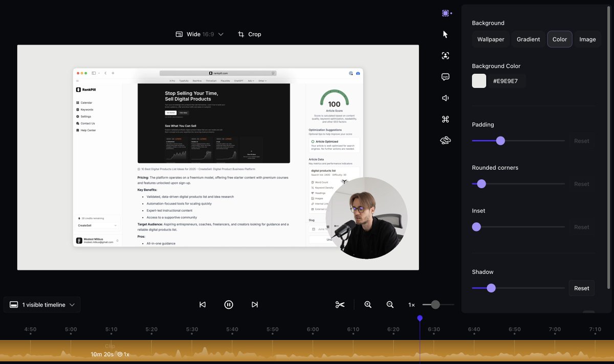
Task: Zoom in on the timeline
Action: 368,305
